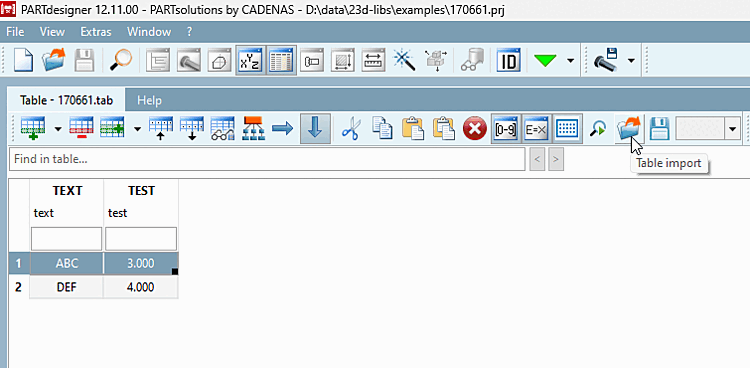Screen dimensions: 750x368
Task: Launch the magic wand wizard
Action: (x=404, y=61)
